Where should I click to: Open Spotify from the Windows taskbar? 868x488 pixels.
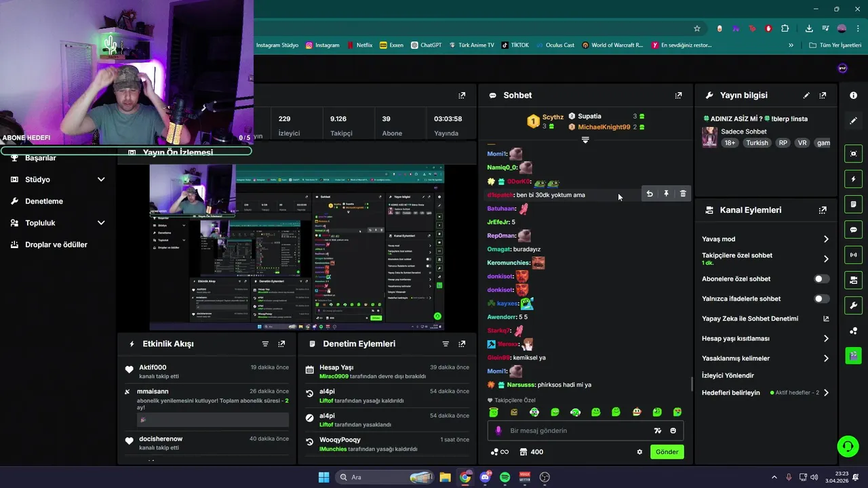pos(505,477)
